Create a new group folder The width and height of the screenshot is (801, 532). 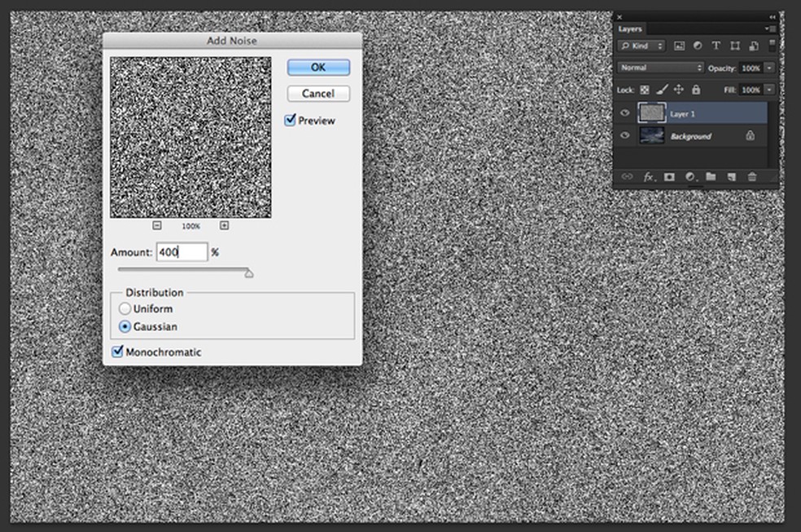[711, 177]
